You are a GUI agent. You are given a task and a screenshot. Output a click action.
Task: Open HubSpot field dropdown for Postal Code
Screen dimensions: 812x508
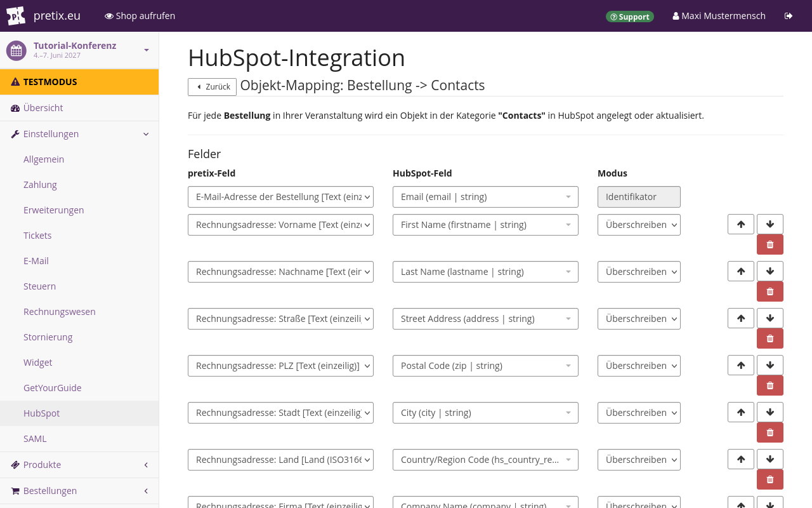pos(485,366)
